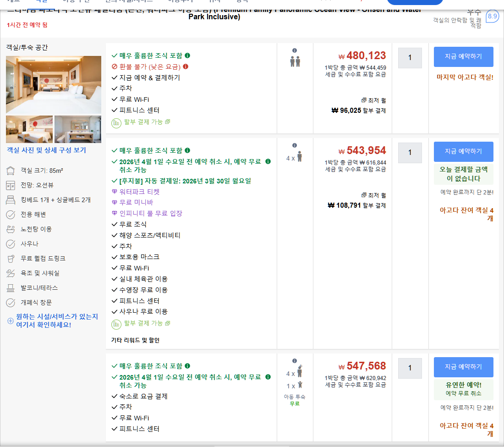This screenshot has height=447, width=504.
Task: Click the ₩ 480,123 price
Action: (x=362, y=55)
